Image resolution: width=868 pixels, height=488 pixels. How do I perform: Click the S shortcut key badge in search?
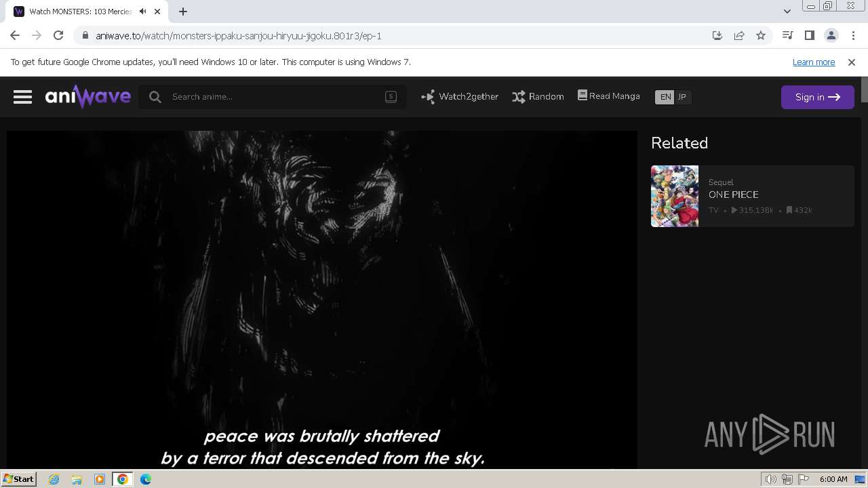391,96
